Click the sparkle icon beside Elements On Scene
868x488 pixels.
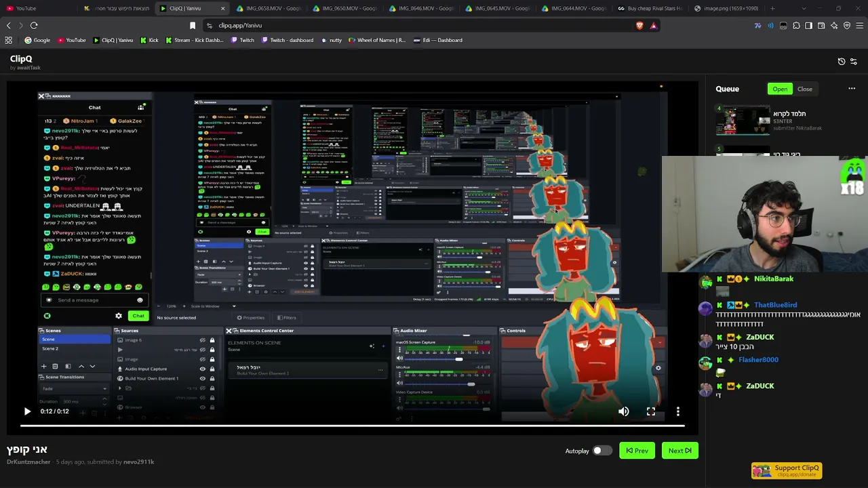372,346
